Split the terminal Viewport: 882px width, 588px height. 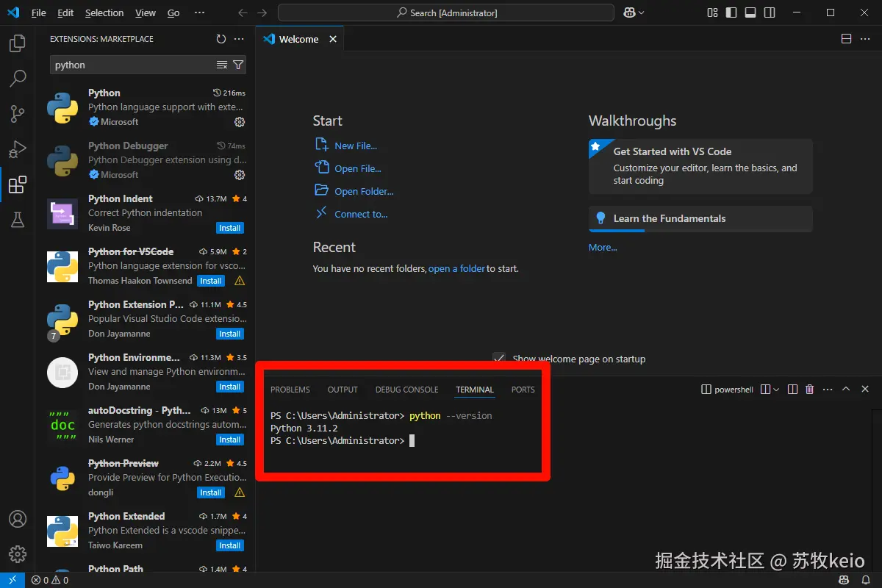click(792, 390)
